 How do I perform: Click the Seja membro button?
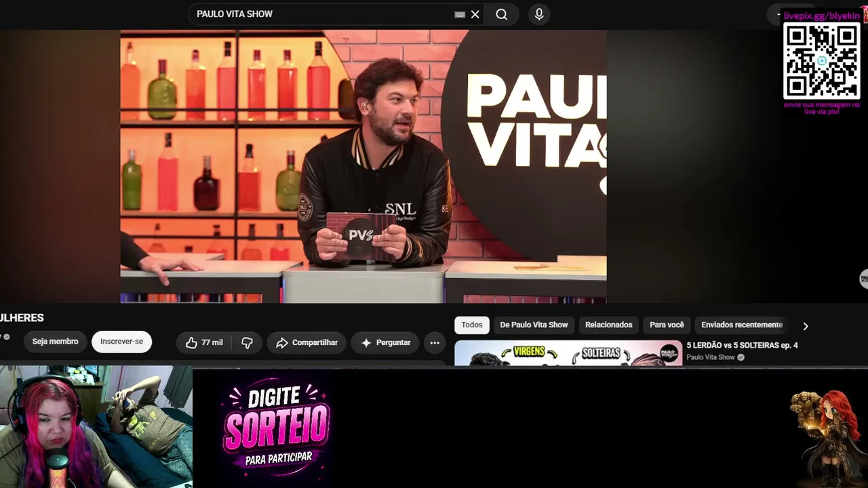[56, 342]
